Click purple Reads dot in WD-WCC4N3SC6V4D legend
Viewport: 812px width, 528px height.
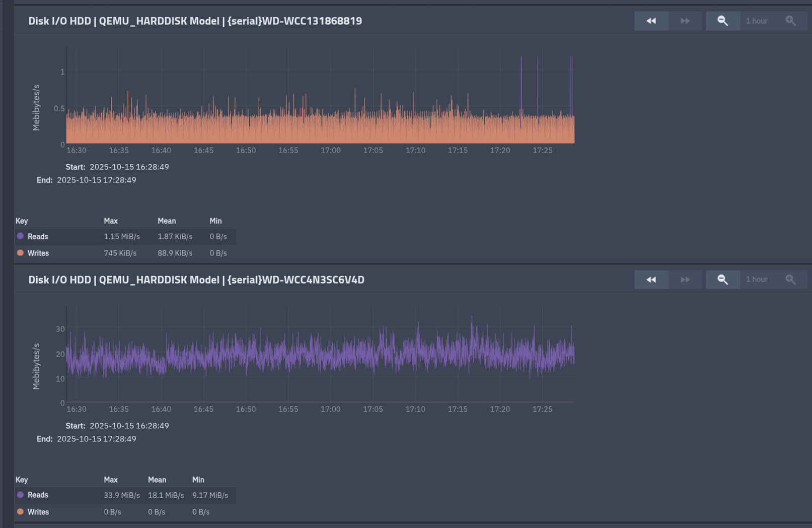coord(20,495)
